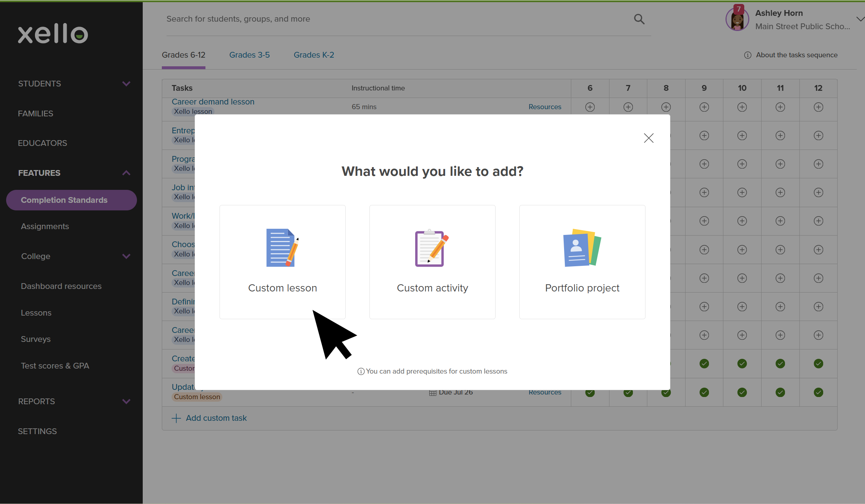The height and width of the screenshot is (504, 865).
Task: Expand the STUDENTS sidebar menu
Action: click(126, 84)
